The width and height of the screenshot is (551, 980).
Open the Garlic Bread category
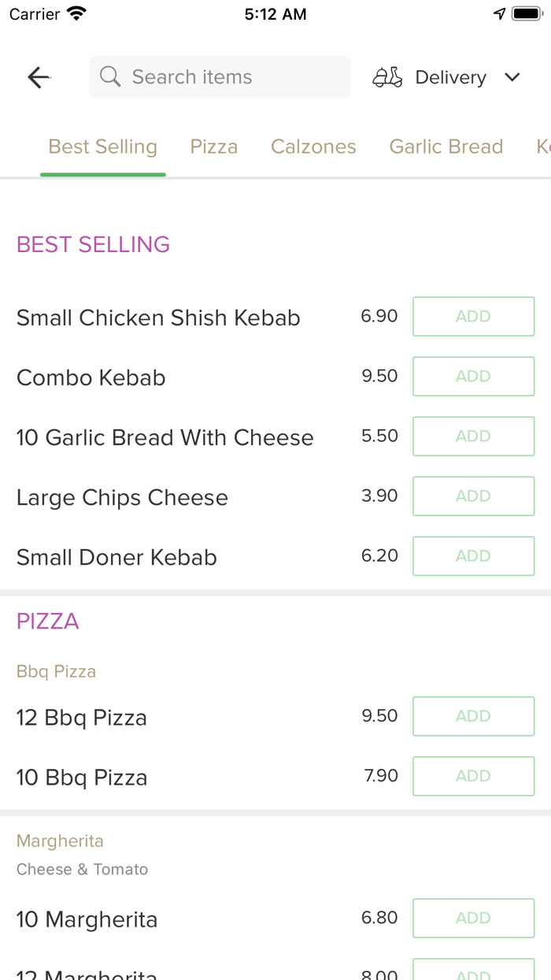pyautogui.click(x=446, y=147)
